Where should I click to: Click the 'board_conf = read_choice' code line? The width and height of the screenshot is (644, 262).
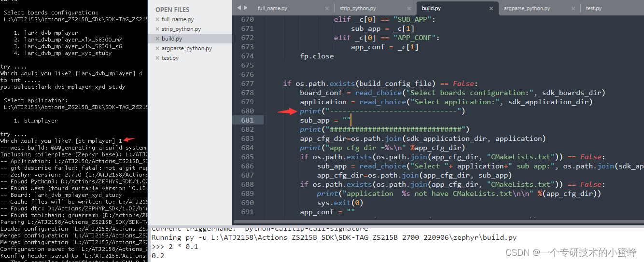click(x=452, y=93)
